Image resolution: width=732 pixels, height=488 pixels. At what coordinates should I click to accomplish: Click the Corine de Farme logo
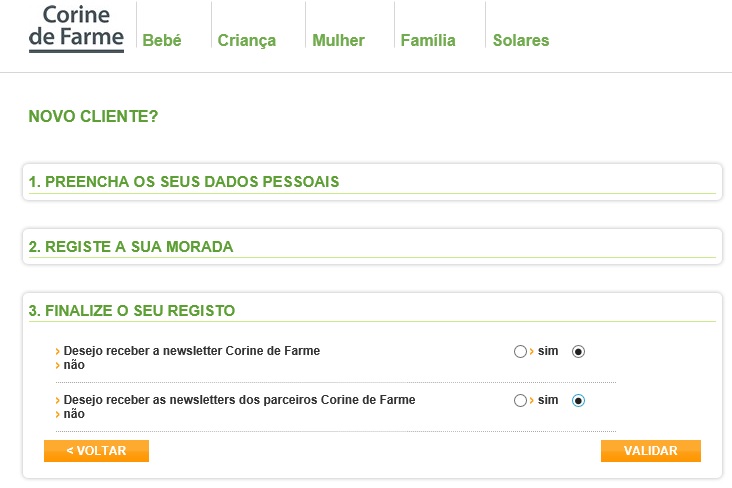pyautogui.click(x=76, y=28)
